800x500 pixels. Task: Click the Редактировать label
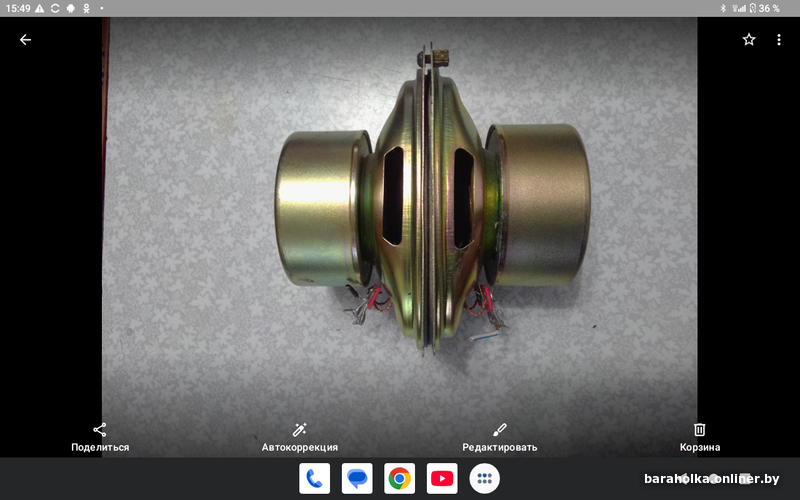coord(500,447)
